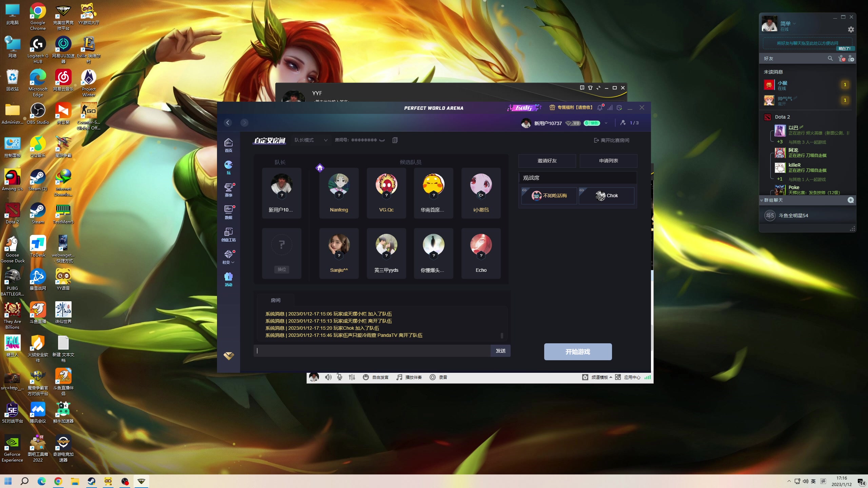
Task: Open 帅气气 unread message in Steam friends
Action: [x=807, y=100]
